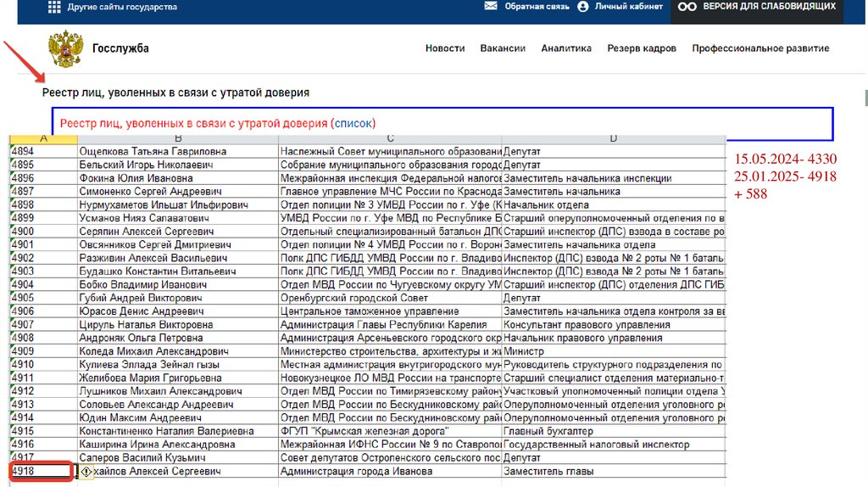Click the page vertical scrollbar thumb
Viewport: 868px width, 487px height.
865,98
